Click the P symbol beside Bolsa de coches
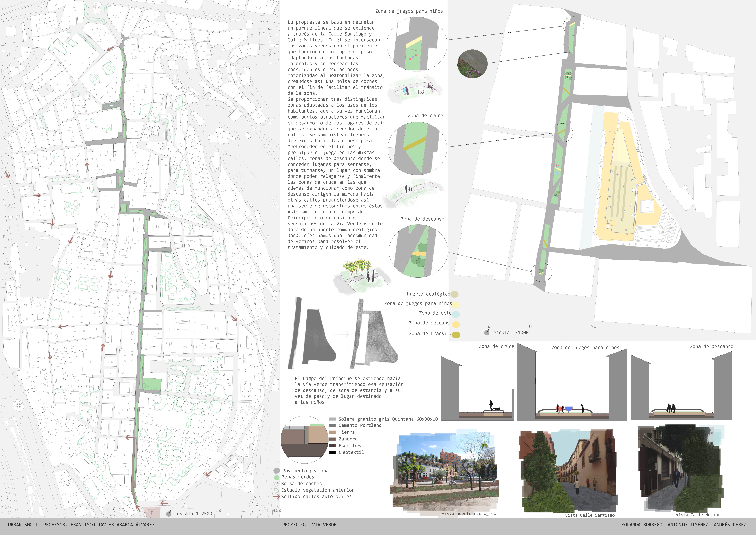The image size is (756, 535). [x=277, y=484]
